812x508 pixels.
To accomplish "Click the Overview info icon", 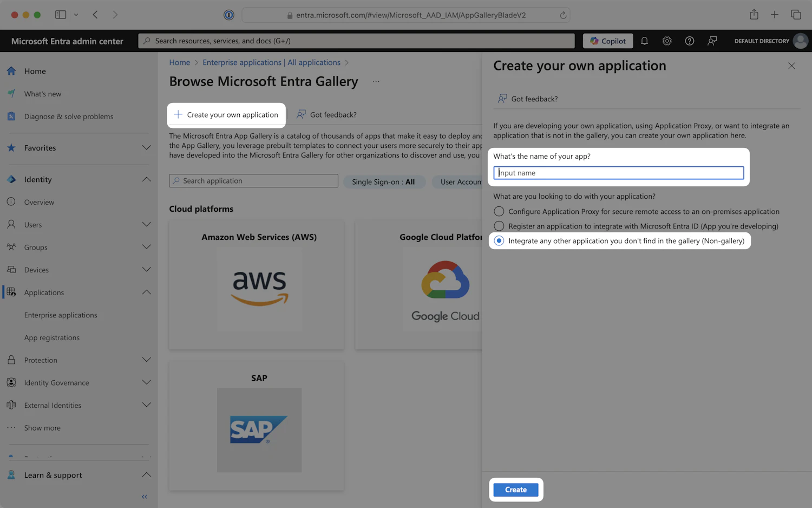I will point(11,202).
